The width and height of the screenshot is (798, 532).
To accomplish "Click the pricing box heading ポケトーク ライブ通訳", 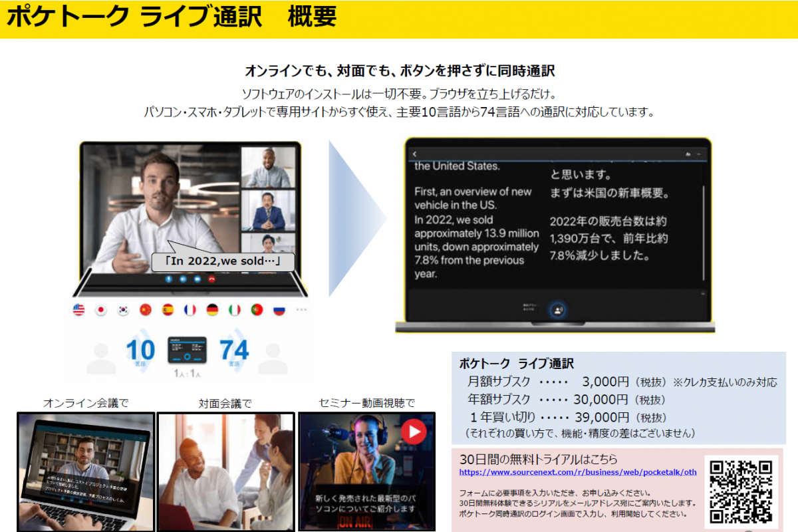I will click(516, 364).
